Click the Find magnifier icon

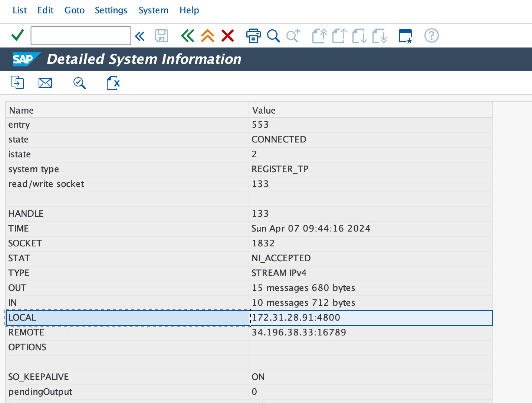(x=273, y=36)
